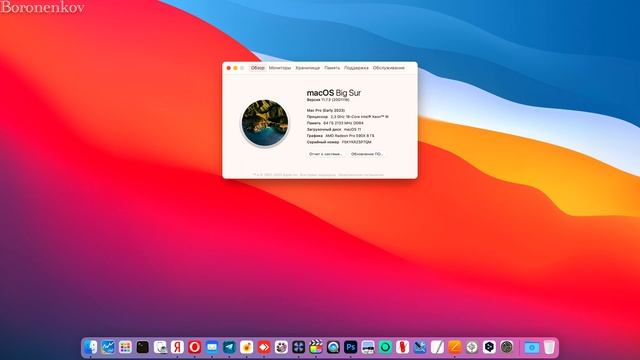Launch Terminal from the Dock
The height and width of the screenshot is (360, 640).
coord(142,347)
